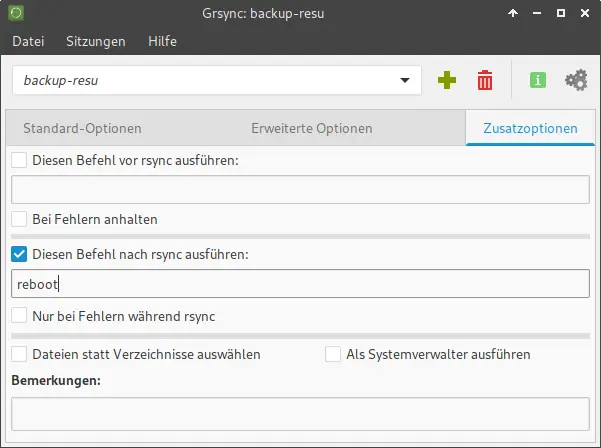Image resolution: width=601 pixels, height=448 pixels.
Task: Toggle 'Bei Fehlern anhalten' checkbox
Action: [x=19, y=218]
